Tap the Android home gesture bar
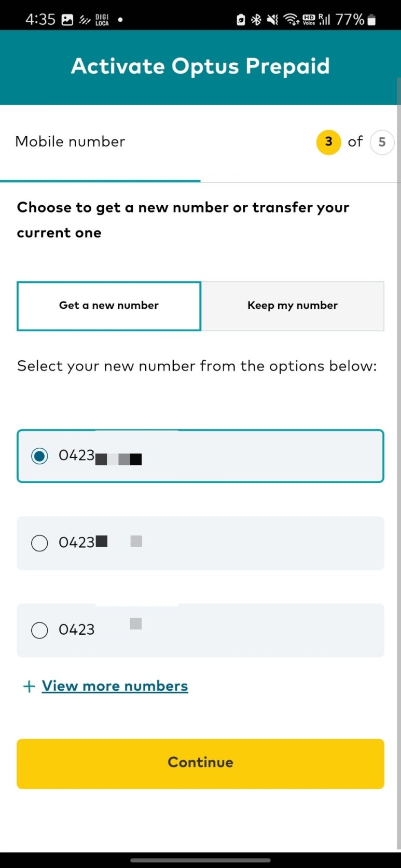Viewport: 401px width, 868px height. [x=200, y=861]
